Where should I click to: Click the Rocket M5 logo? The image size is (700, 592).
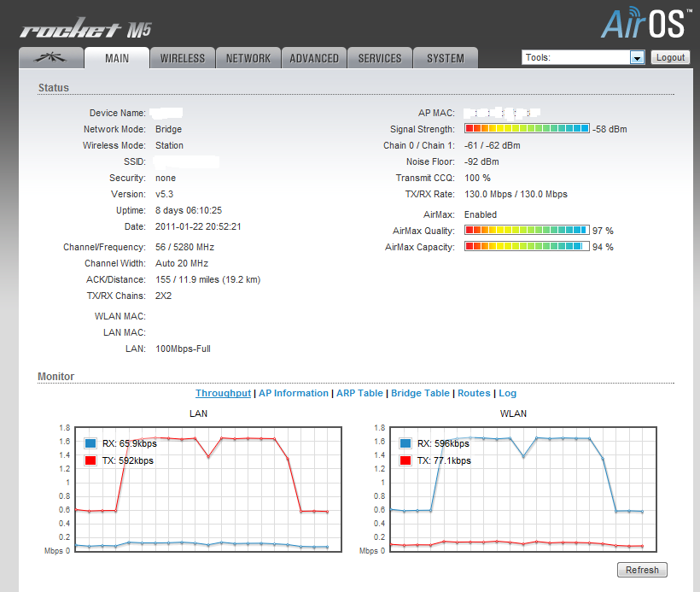[85, 28]
